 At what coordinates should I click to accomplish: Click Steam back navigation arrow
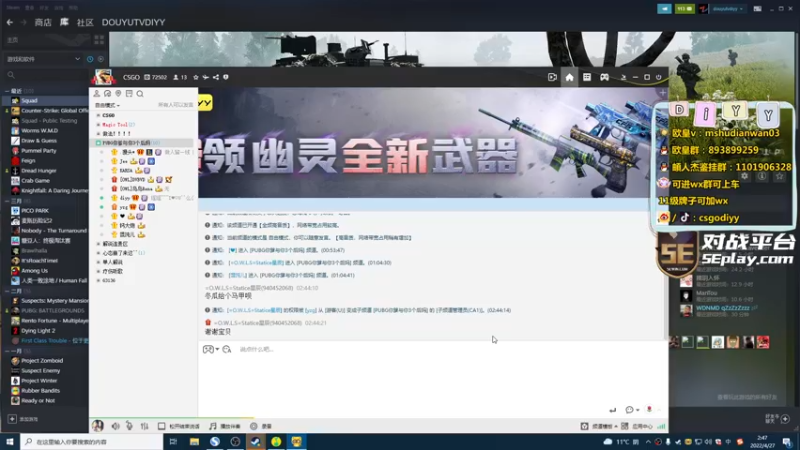pos(10,22)
